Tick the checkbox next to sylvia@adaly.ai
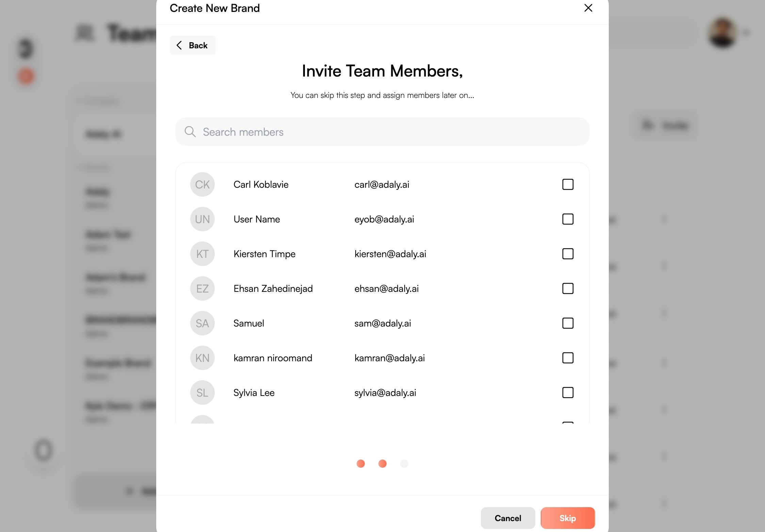This screenshot has width=765, height=532. [x=568, y=393]
